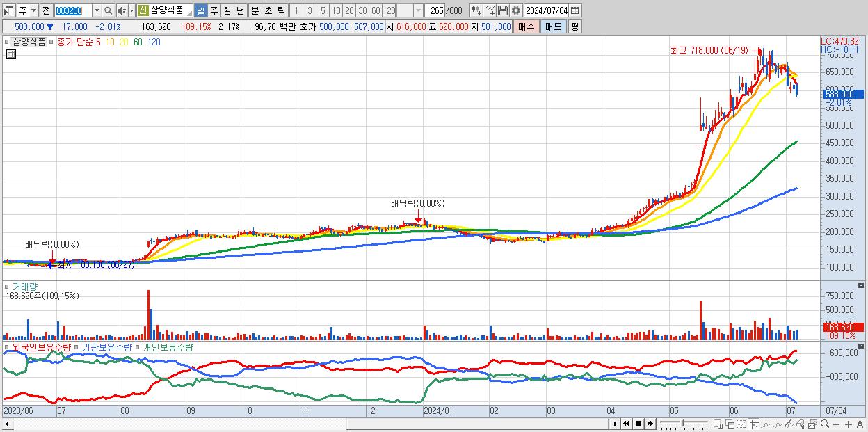This screenshot has height=432, width=868.
Task: Select the 주 (weekly) period toggle
Action: (214, 10)
